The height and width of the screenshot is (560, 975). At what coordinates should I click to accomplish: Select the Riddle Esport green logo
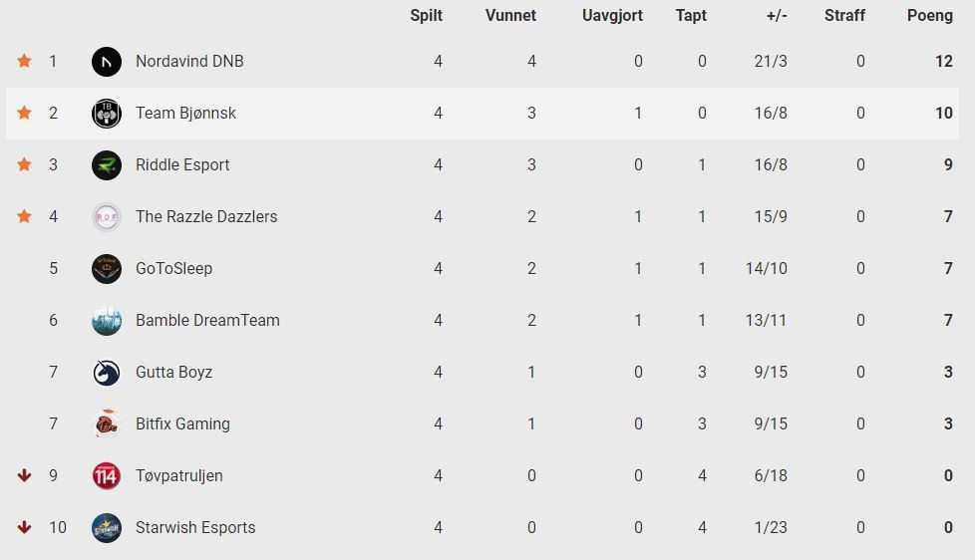[x=107, y=164]
